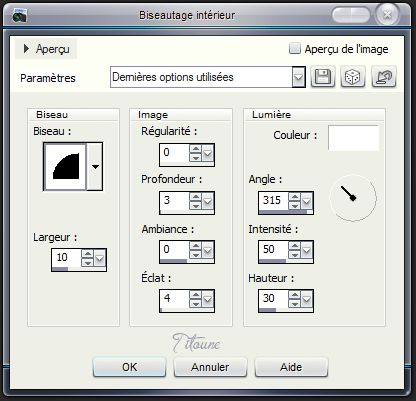Viewport: 416px width, 401px height.
Task: Click the light angle dial
Action: tap(353, 198)
